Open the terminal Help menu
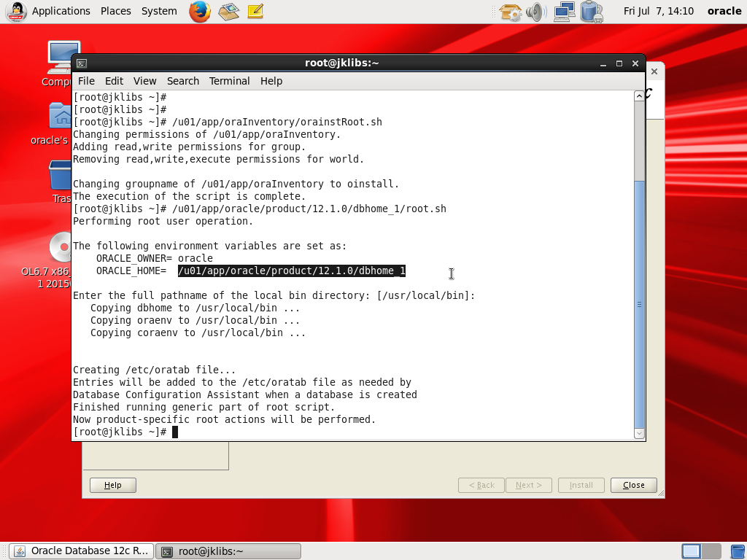Viewport: 747px width, 560px height. pos(271,81)
